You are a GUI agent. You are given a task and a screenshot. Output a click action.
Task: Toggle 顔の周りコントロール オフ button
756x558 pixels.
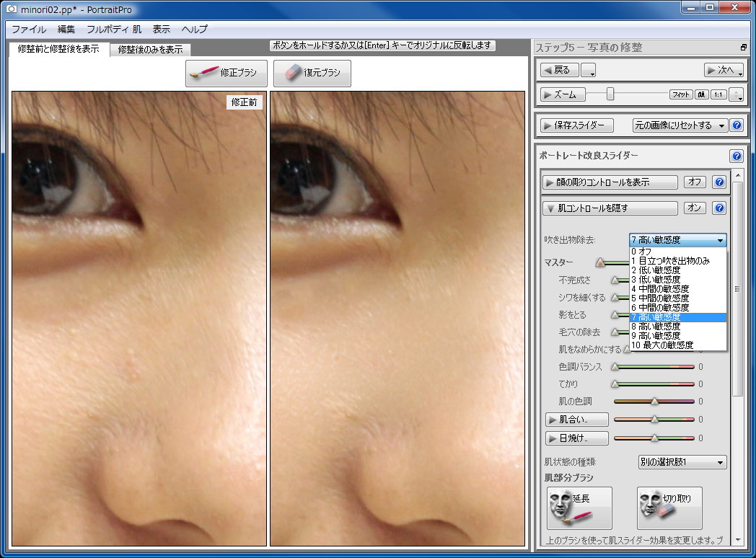tap(695, 182)
